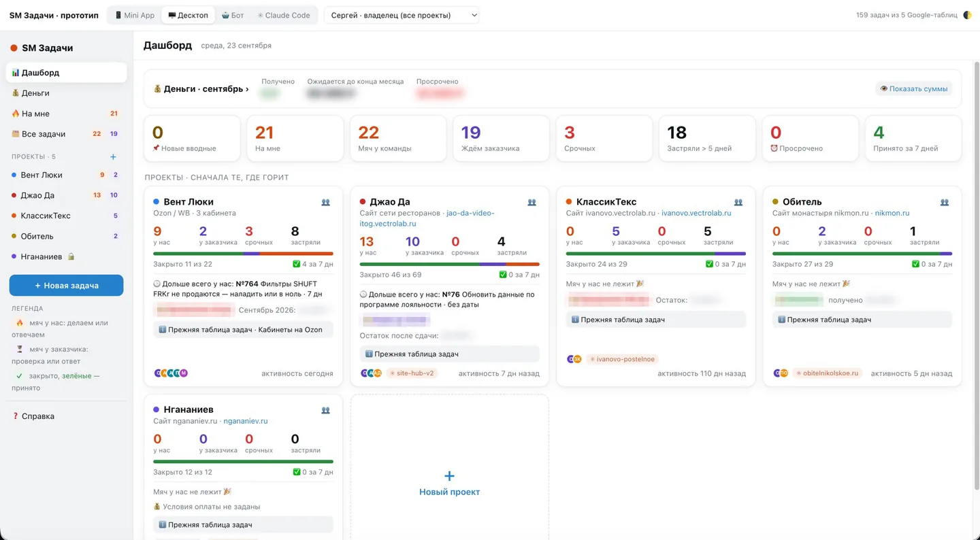Click the eye icon in Показать суммы

click(x=884, y=88)
